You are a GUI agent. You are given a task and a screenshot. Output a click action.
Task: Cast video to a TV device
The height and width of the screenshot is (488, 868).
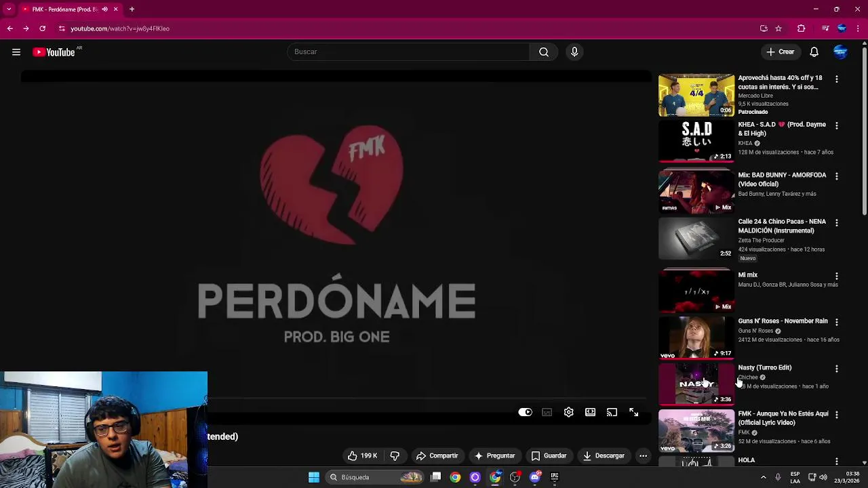click(x=612, y=412)
